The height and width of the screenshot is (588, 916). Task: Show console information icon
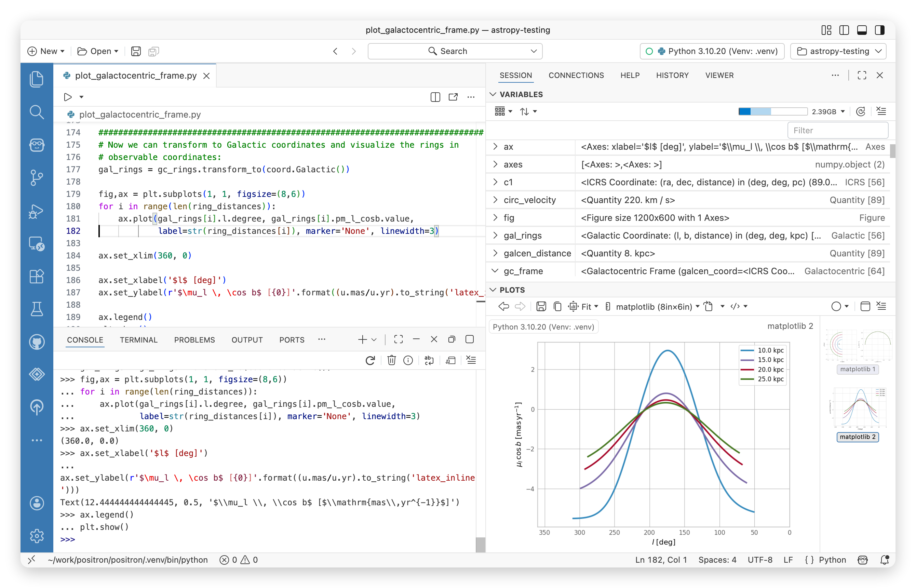coord(408,360)
